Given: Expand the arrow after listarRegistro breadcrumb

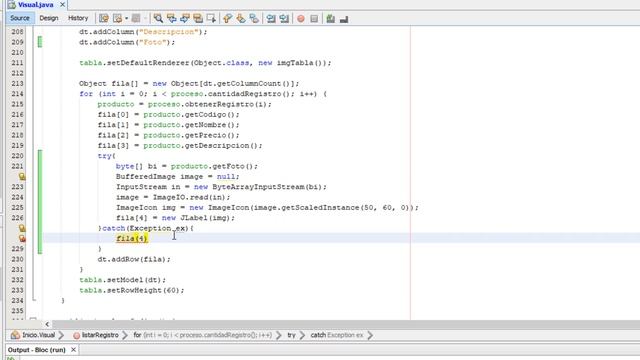Looking at the screenshot, I should click(125, 335).
